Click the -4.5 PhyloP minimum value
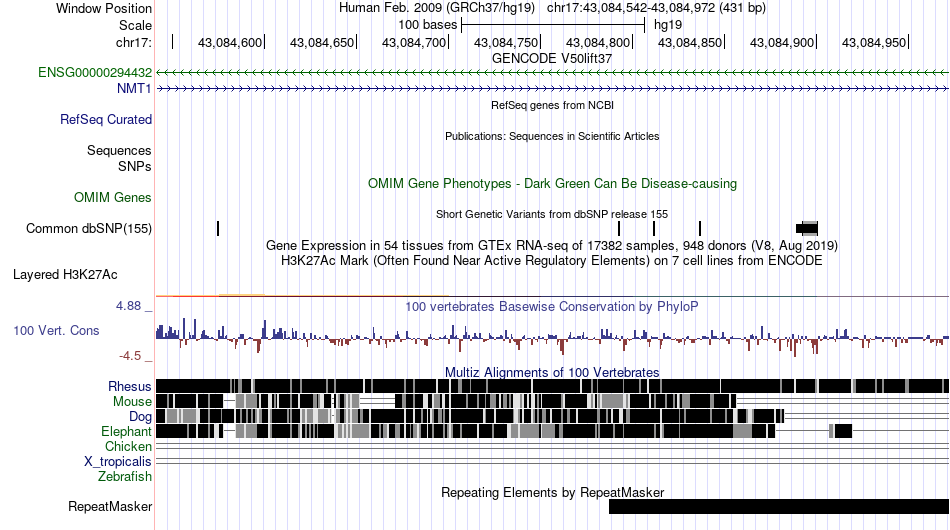 pyautogui.click(x=130, y=356)
